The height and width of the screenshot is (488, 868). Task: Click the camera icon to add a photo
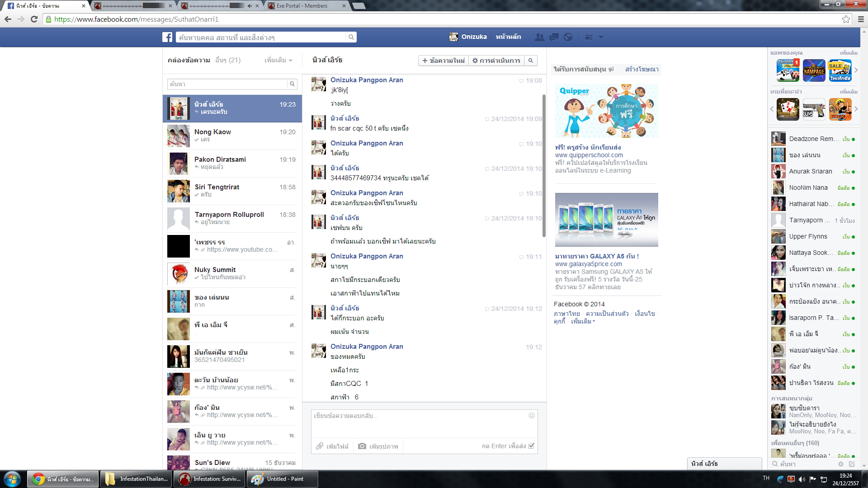(x=362, y=446)
